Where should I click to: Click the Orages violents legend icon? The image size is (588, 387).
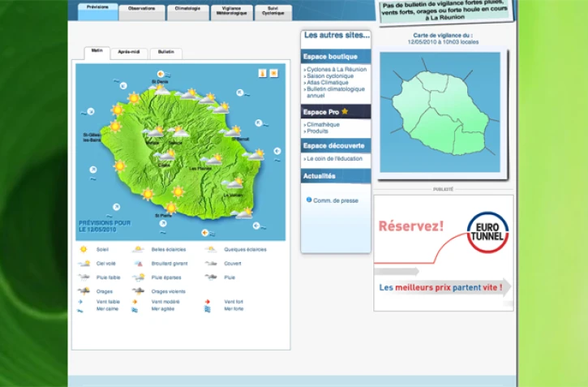(139, 290)
